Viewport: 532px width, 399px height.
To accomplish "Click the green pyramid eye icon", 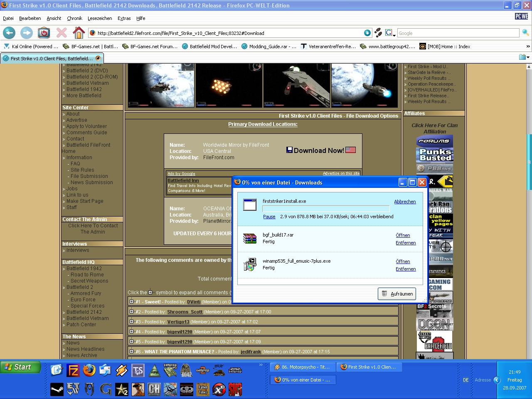I will click(154, 370).
